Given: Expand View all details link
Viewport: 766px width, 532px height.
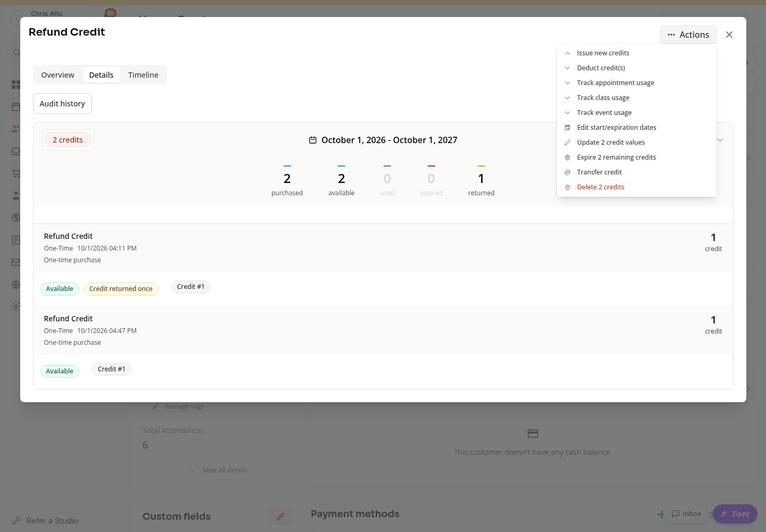Looking at the screenshot, I should pos(219,470).
